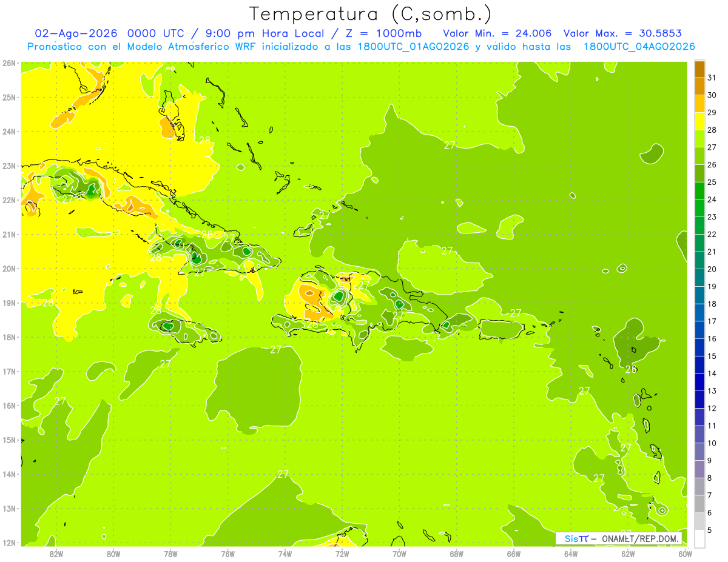The width and height of the screenshot is (728, 562).
Task: Pick the white legend swatch below 5
Action: coord(699,538)
